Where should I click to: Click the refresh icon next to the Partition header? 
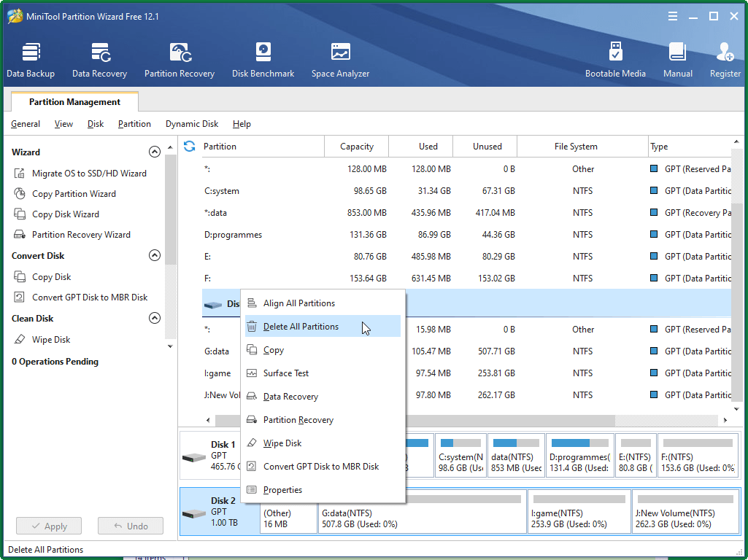click(x=190, y=147)
